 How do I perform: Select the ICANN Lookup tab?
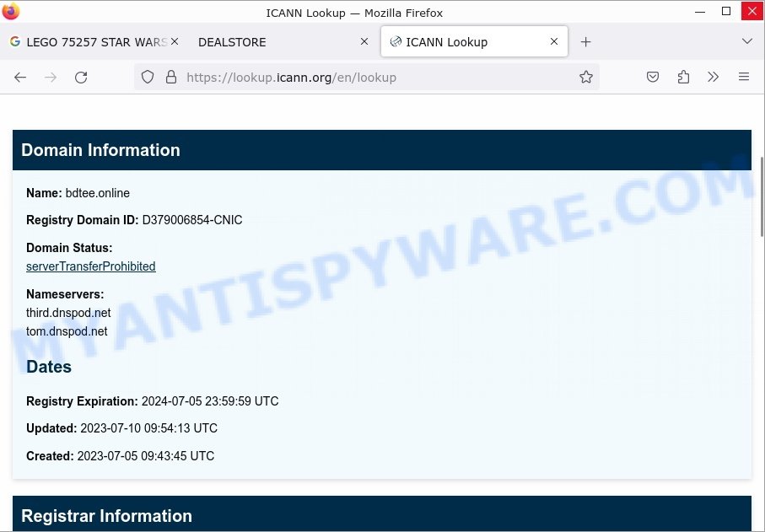[x=474, y=42]
